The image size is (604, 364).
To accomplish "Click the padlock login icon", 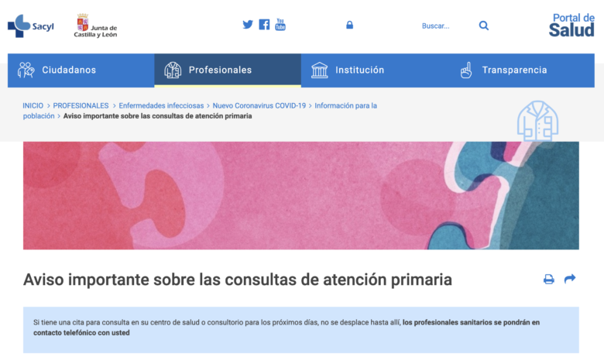I will click(349, 25).
